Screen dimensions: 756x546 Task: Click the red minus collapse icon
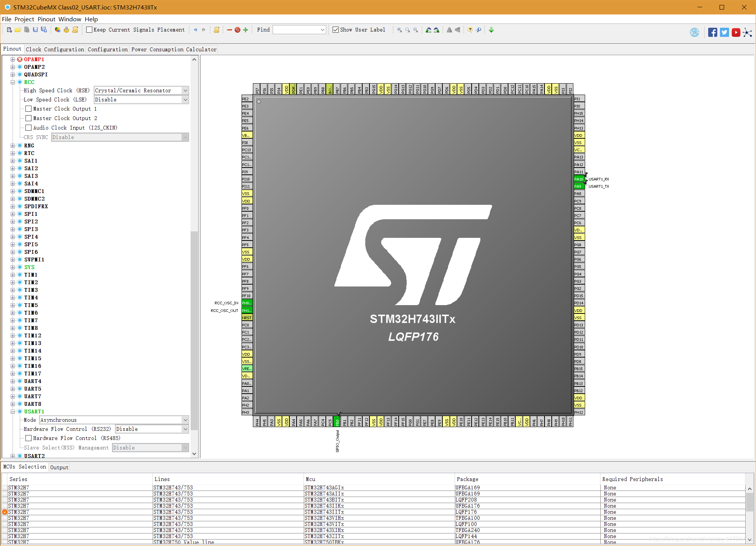229,30
